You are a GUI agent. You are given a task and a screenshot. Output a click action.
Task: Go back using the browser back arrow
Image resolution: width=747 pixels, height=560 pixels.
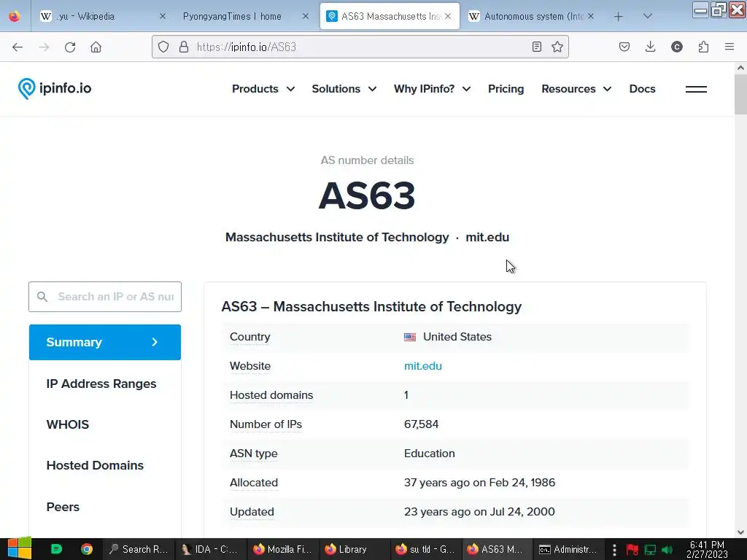[x=18, y=47]
